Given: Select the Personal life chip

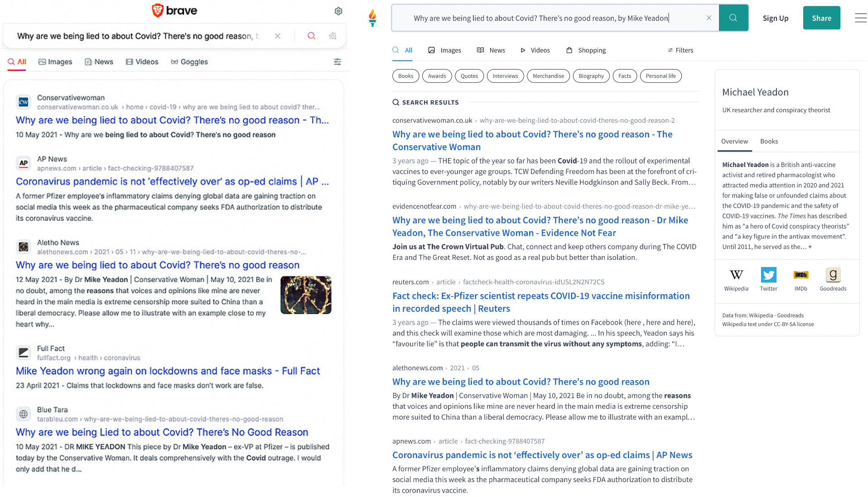Looking at the screenshot, I should [661, 76].
